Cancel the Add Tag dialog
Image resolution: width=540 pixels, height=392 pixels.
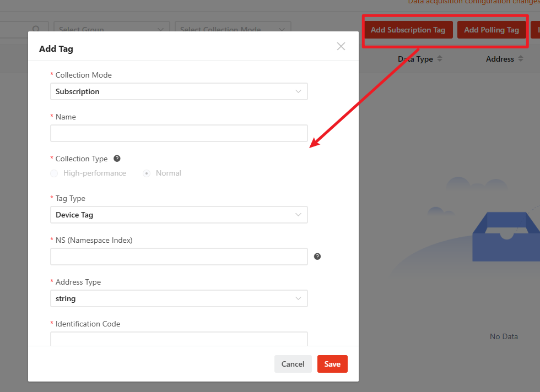click(293, 364)
